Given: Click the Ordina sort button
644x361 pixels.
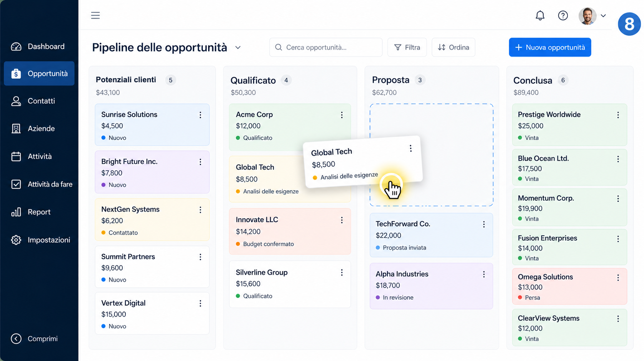Looking at the screenshot, I should (x=454, y=47).
